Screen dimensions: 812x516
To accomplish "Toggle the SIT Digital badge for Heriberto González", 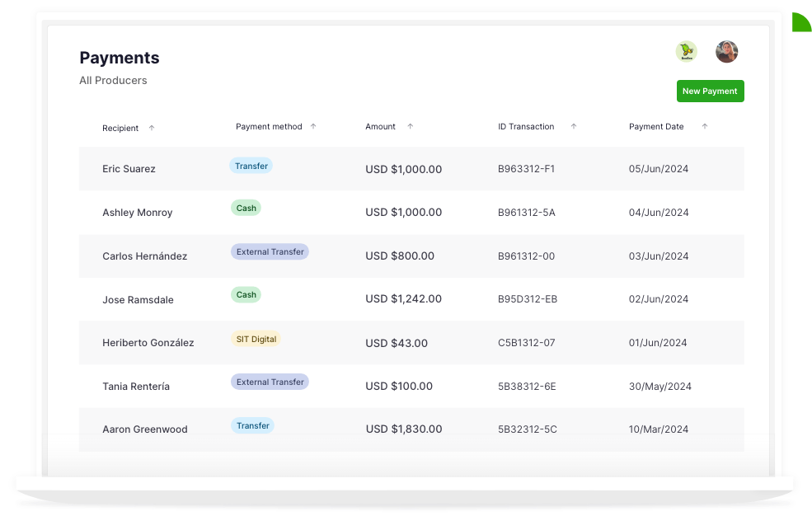I will pos(256,338).
